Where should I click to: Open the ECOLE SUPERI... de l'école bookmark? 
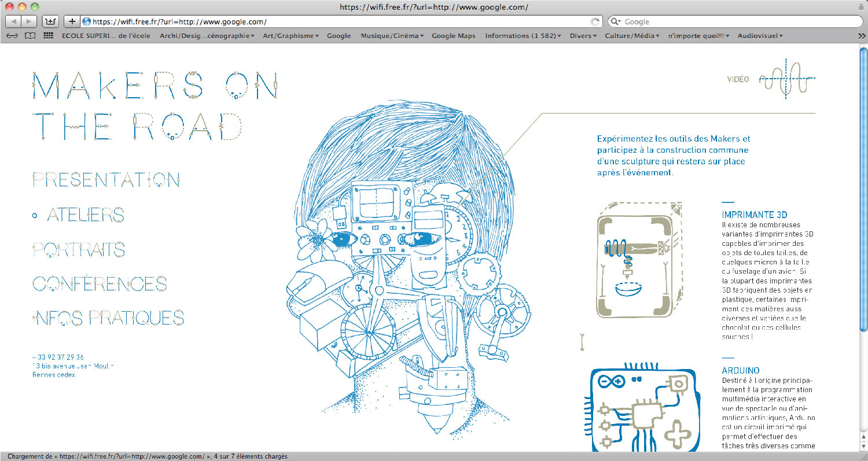[x=106, y=36]
